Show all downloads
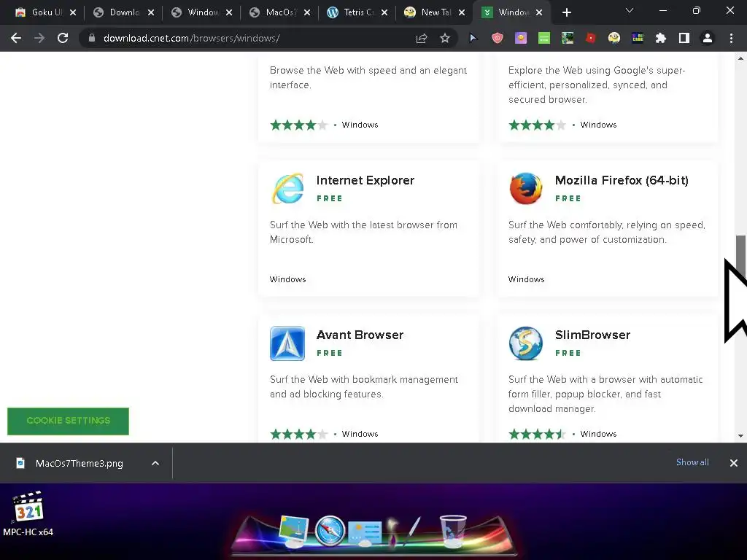747x560 pixels. tap(692, 462)
